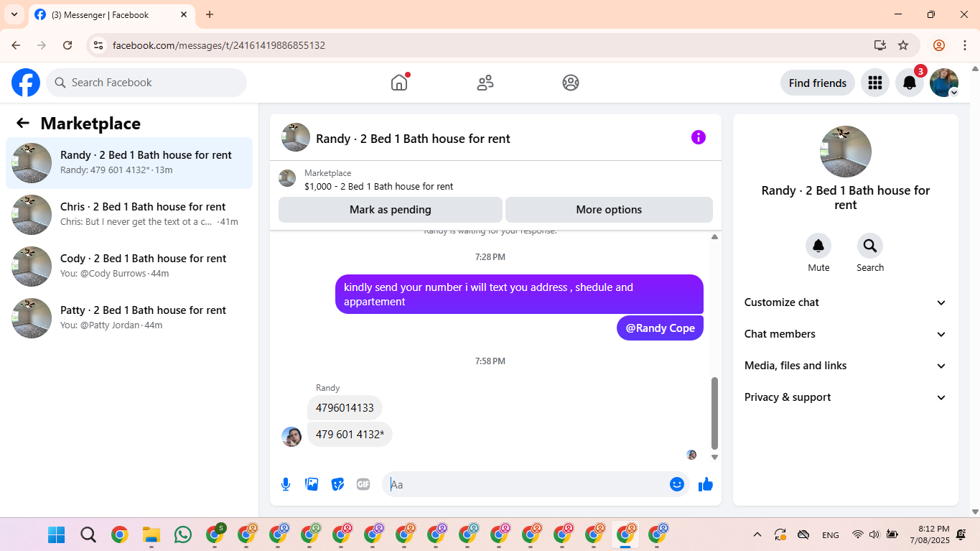The height and width of the screenshot is (551, 980).
Task: Click the Chrome address bar URL
Action: point(219,45)
